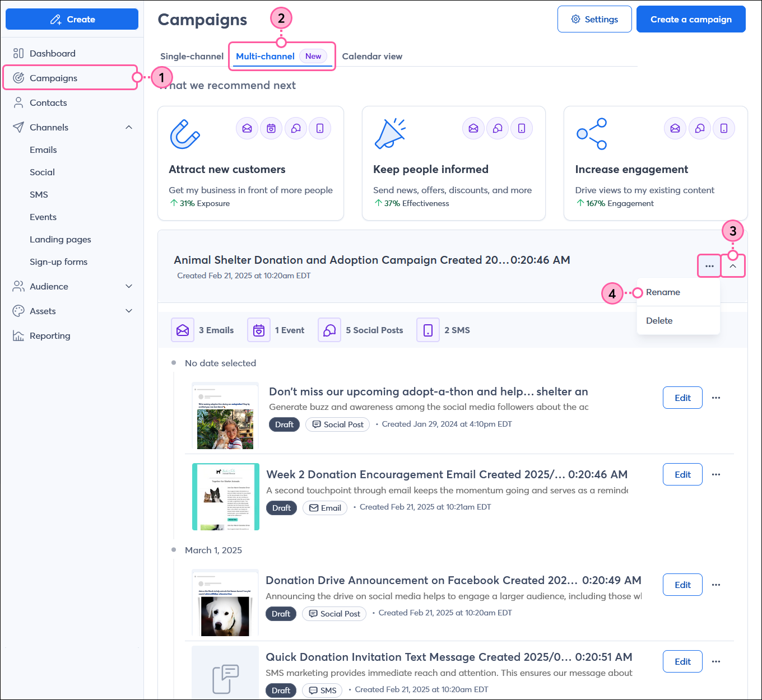The width and height of the screenshot is (762, 700).
Task: Select Rename from the context menu
Action: click(663, 292)
